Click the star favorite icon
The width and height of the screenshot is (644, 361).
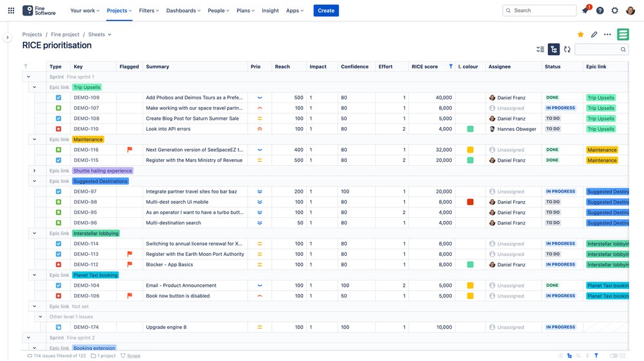581,35
